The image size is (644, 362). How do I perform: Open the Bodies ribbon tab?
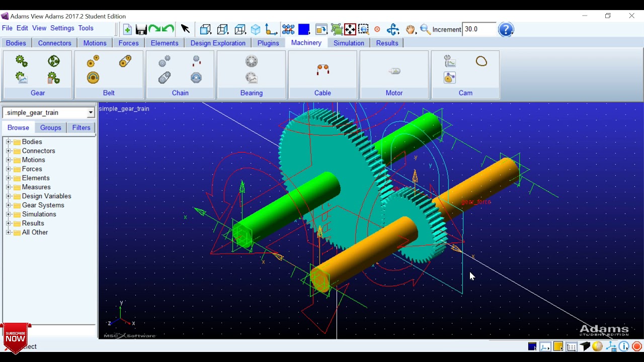tap(16, 43)
